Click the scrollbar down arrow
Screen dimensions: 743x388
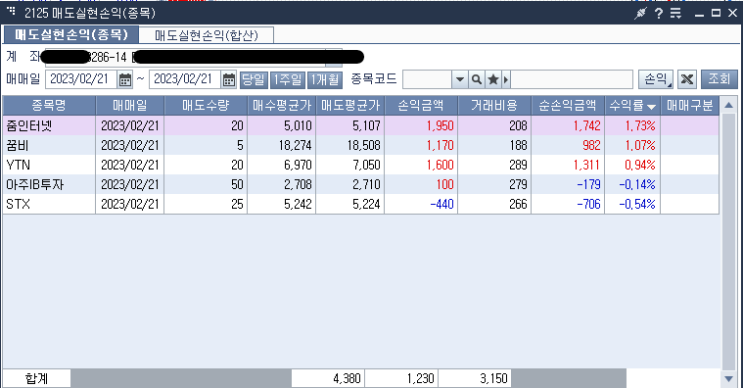729,378
